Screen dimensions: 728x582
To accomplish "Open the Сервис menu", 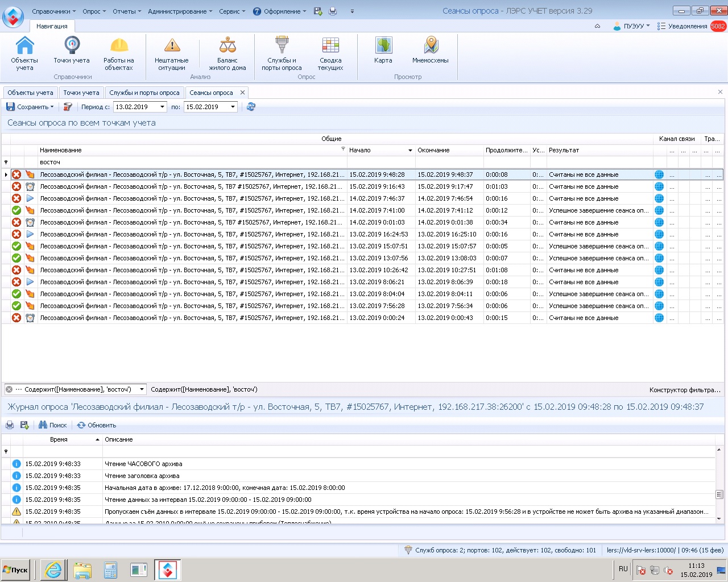I will tap(233, 11).
